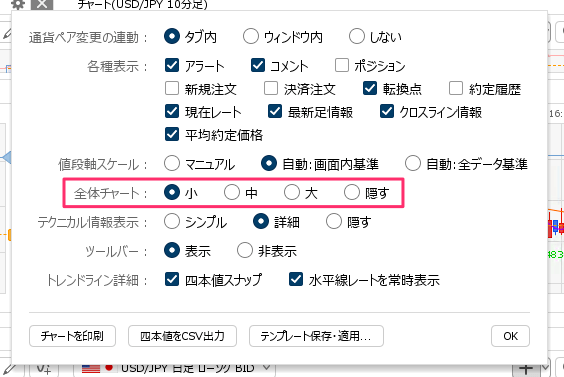Toggle 四本値スナップ checkbox

(172, 279)
